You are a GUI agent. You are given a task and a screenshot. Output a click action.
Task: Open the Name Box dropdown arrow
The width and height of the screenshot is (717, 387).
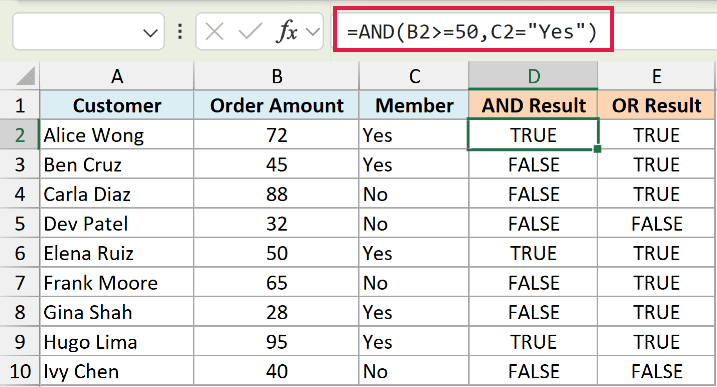click(150, 33)
